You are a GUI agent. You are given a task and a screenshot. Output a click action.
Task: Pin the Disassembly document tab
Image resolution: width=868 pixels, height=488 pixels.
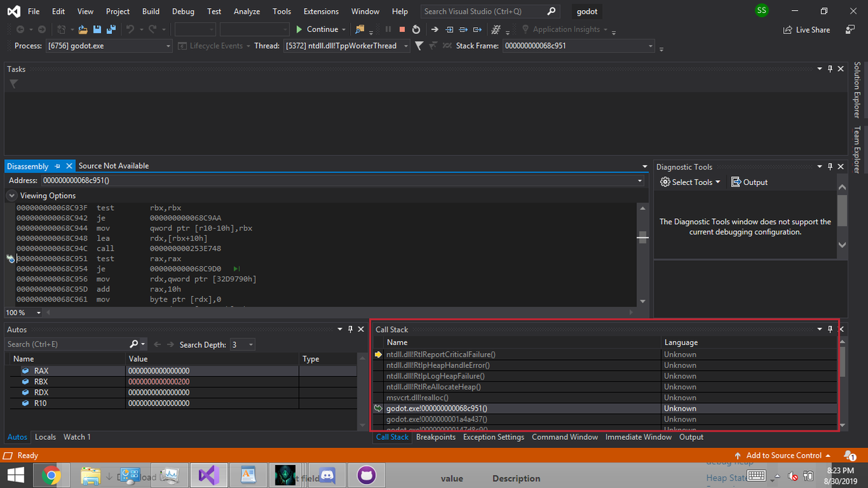(58, 166)
